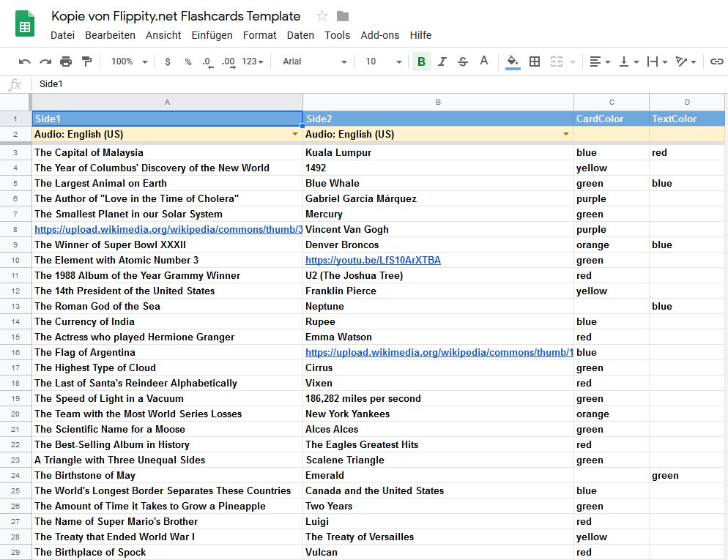Open the Bearbeiten menu
The height and width of the screenshot is (560, 728).
[x=110, y=35]
